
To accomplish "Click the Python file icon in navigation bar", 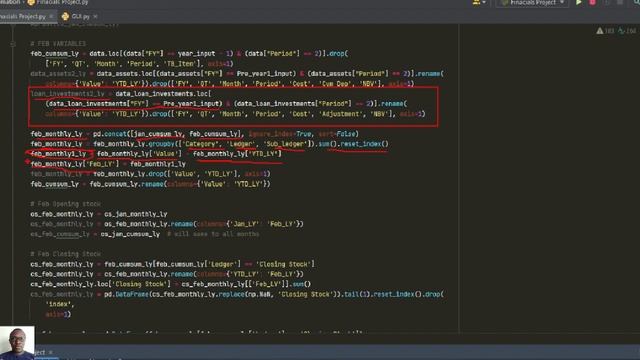I will [x=31, y=2].
